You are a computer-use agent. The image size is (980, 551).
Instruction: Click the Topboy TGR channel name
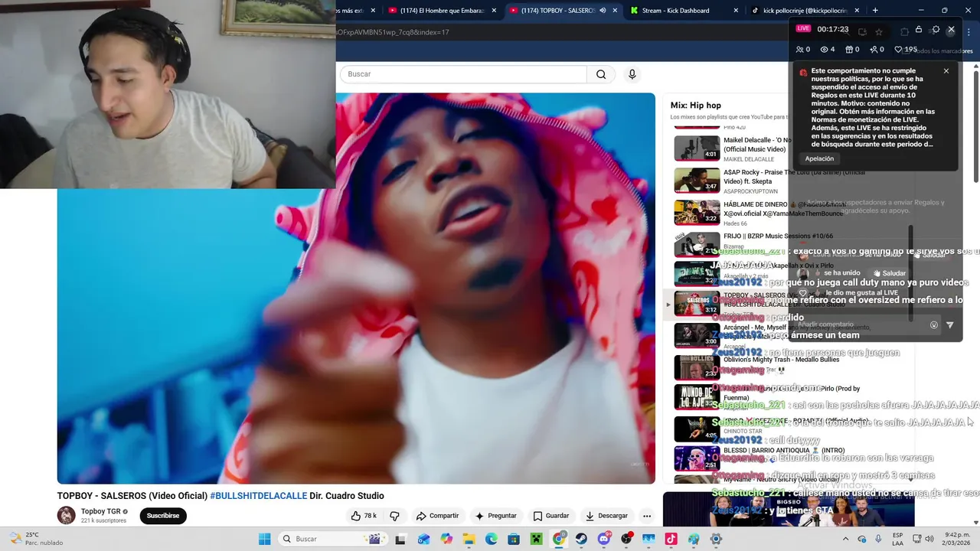coord(101,511)
